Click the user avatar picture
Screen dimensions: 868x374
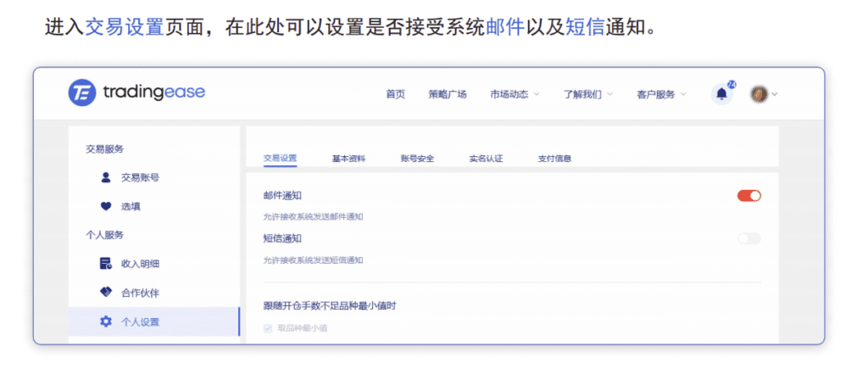[x=759, y=94]
